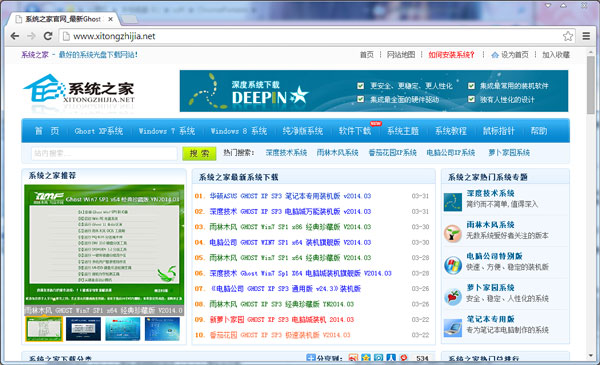The height and width of the screenshot is (365, 600).
Task: Share via the Weibo red icon
Action: (x=353, y=358)
